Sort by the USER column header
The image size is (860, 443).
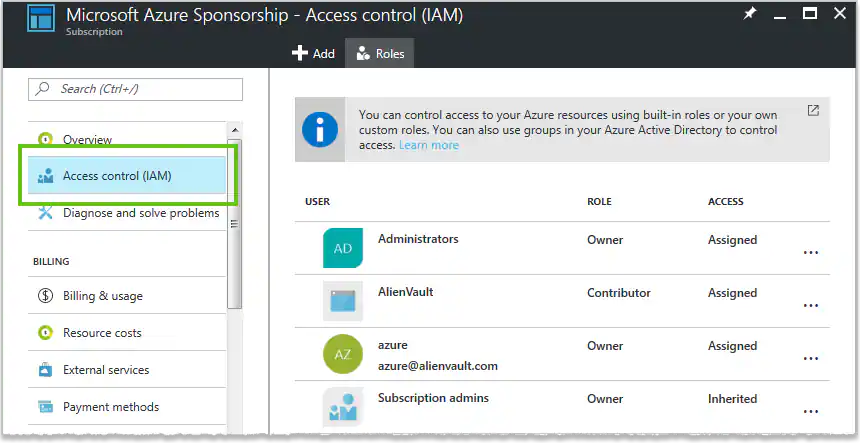point(318,201)
